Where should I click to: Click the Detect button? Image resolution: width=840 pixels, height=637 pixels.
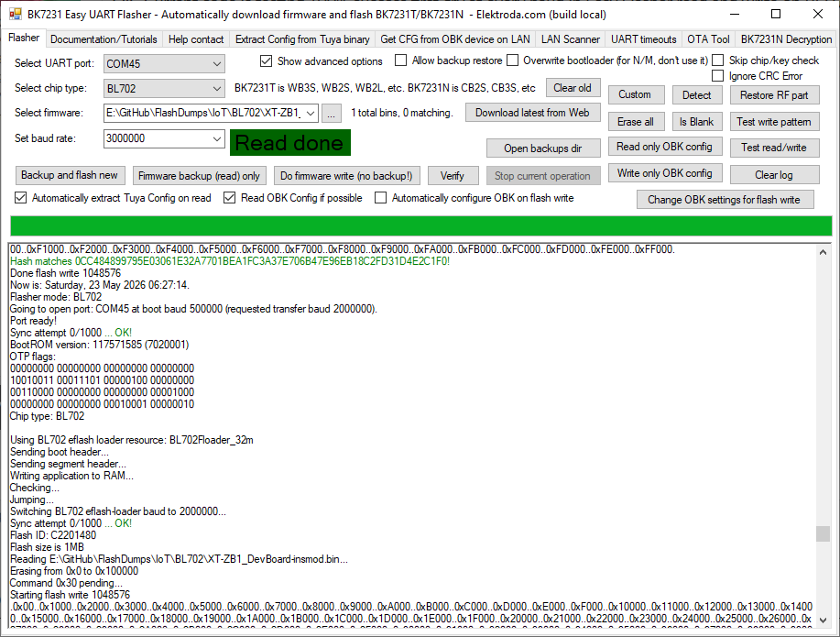tap(696, 95)
